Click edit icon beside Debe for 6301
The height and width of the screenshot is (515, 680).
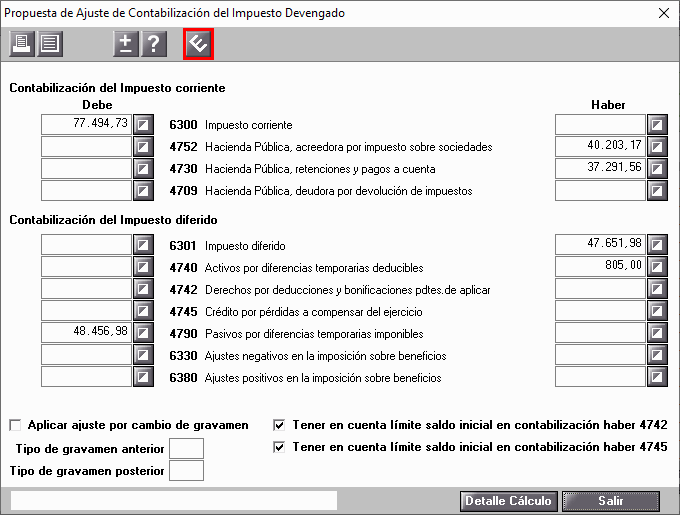(x=144, y=245)
